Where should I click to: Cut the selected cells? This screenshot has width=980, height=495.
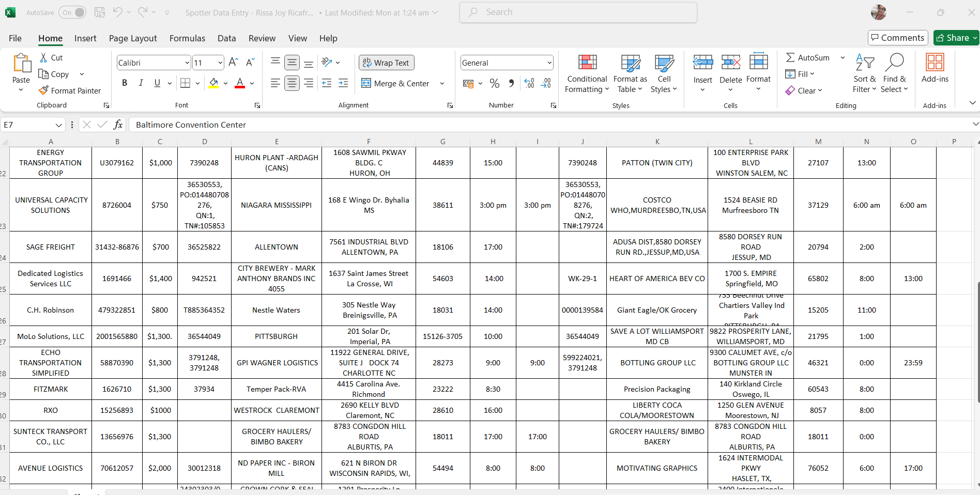click(x=51, y=58)
